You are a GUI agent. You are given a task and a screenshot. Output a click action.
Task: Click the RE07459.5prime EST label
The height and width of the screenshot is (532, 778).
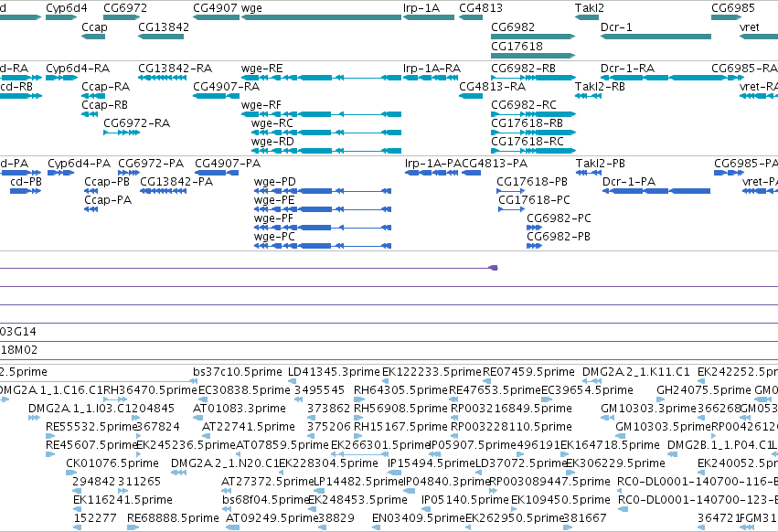tap(528, 372)
